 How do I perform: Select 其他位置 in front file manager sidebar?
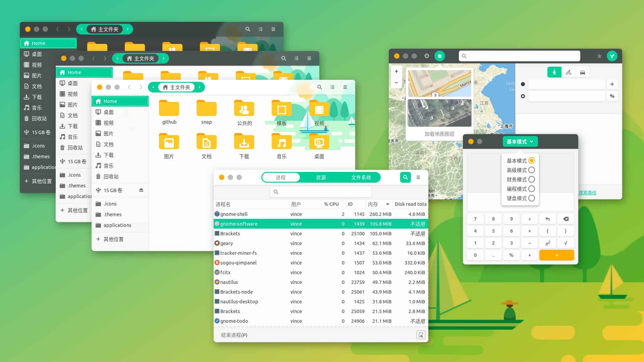(120, 239)
